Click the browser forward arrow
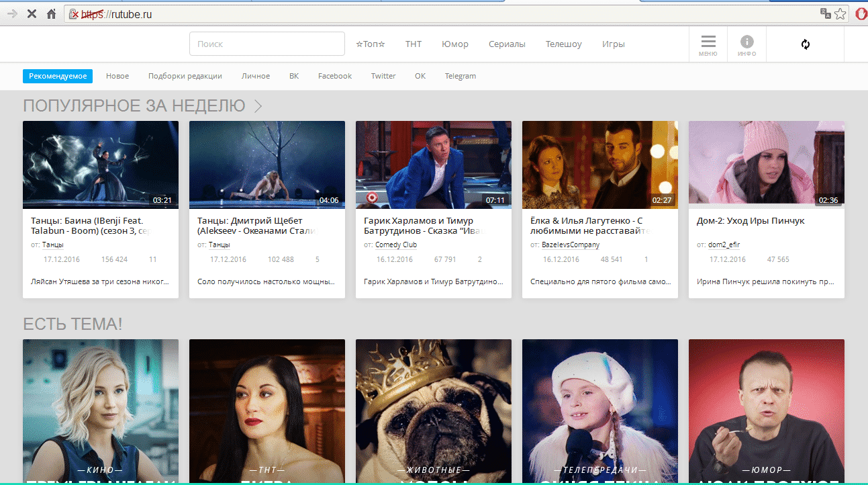The width and height of the screenshot is (868, 485). coord(12,13)
